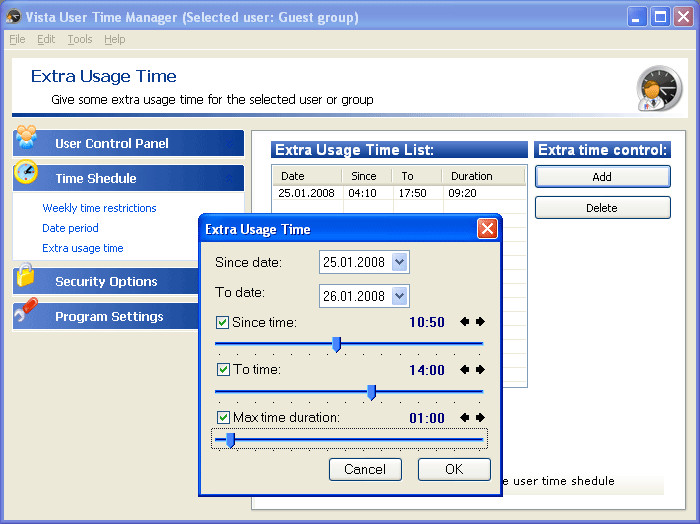This screenshot has width=700, height=524.
Task: Open the Extra usage time link
Action: pos(83,248)
